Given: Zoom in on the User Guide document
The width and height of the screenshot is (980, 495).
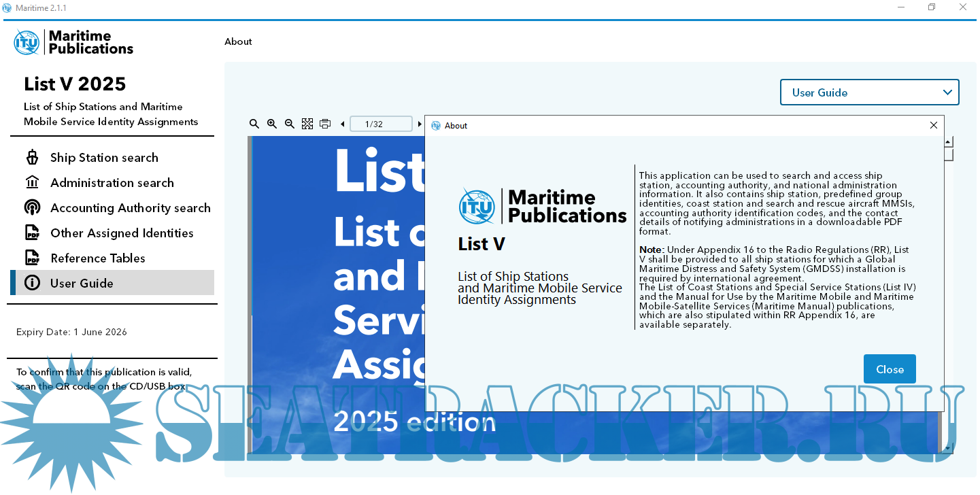Looking at the screenshot, I should coord(272,124).
